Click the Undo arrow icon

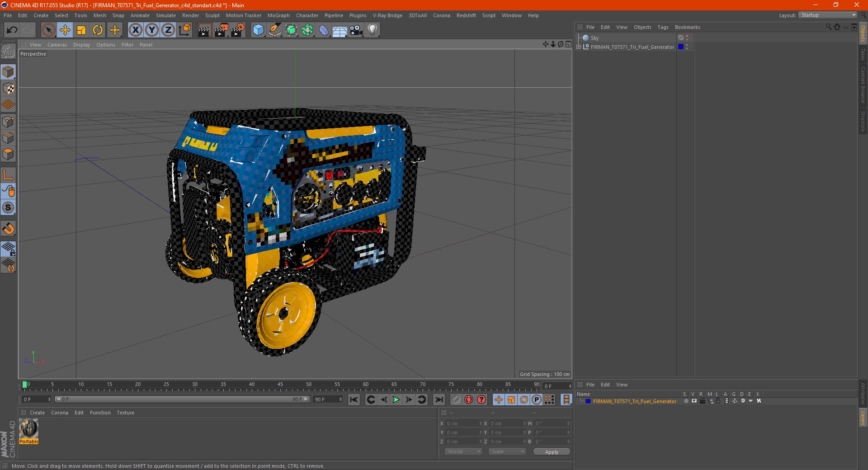(12, 30)
